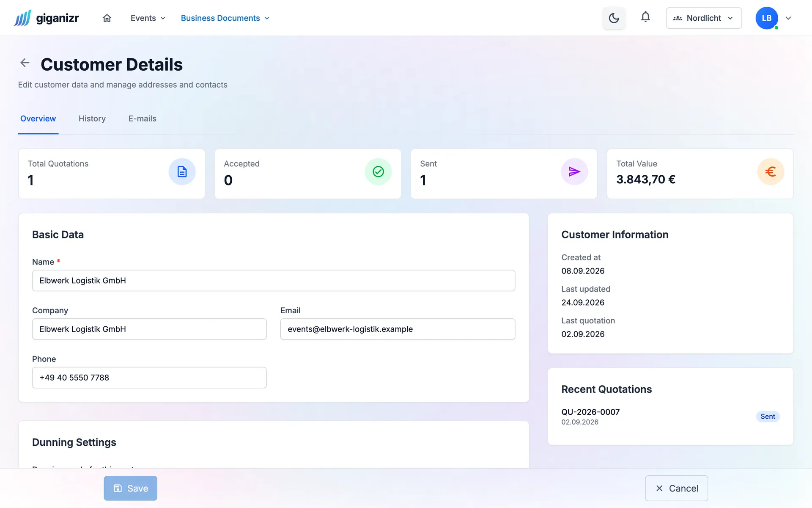Open the Nordlicht organization dropdown
This screenshot has height=508, width=812.
click(704, 18)
